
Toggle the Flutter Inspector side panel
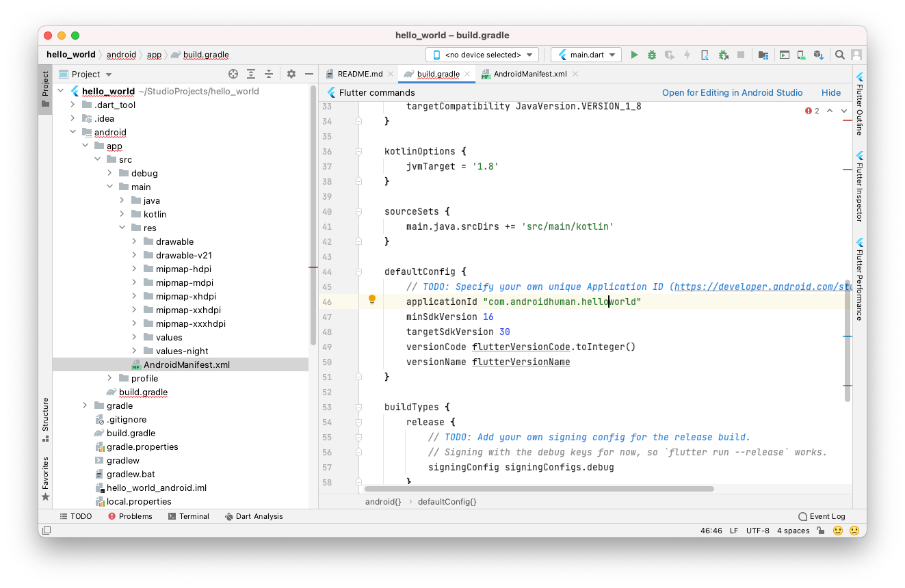pos(860,186)
